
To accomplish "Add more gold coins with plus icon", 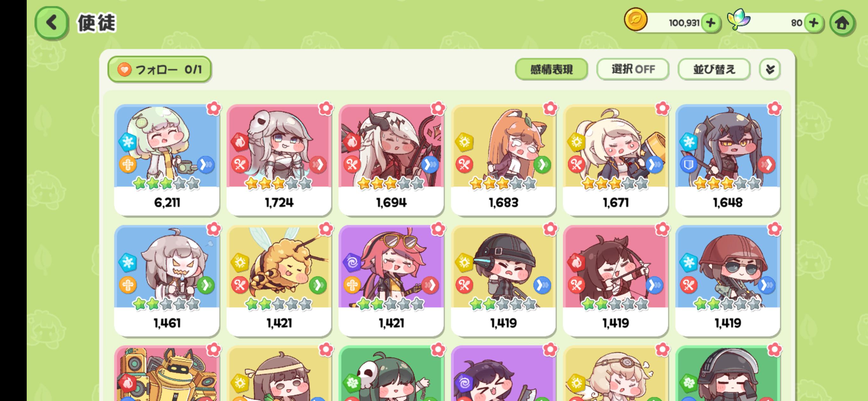I will pyautogui.click(x=710, y=23).
